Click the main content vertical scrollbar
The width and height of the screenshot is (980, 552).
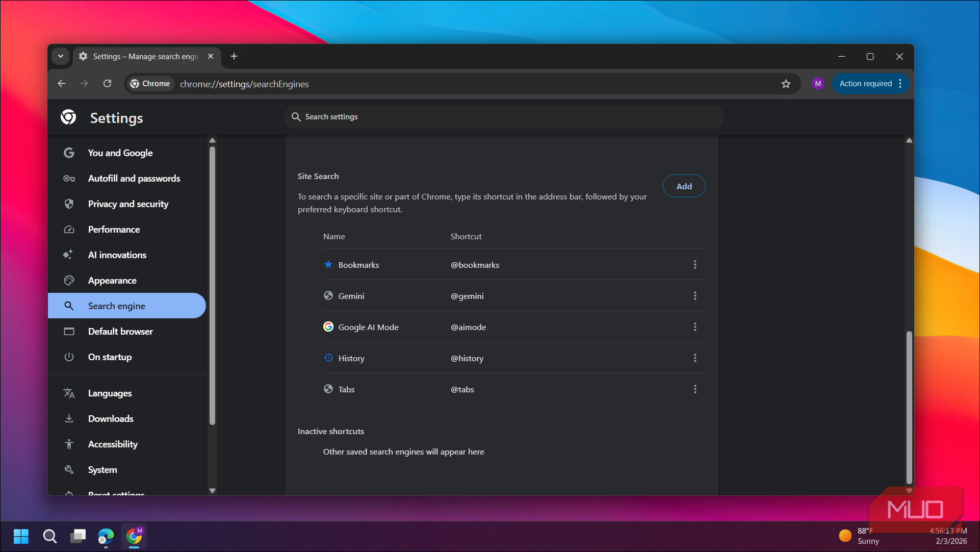pyautogui.click(x=909, y=408)
